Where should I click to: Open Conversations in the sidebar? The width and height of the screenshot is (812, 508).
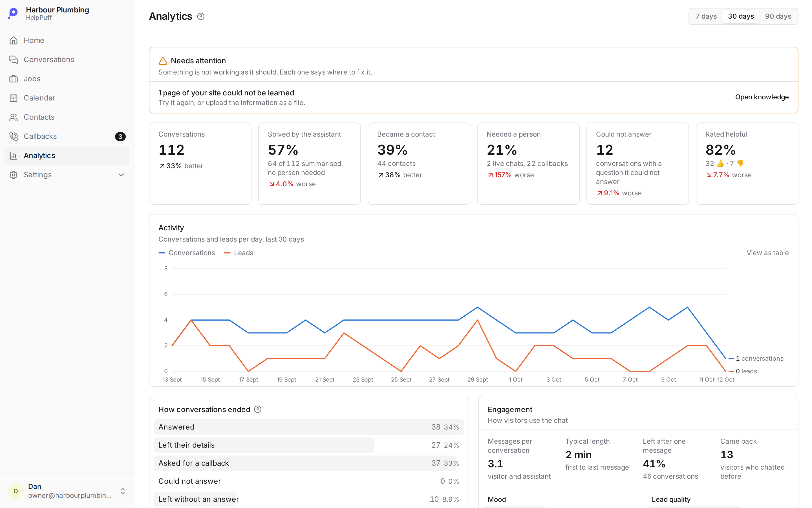tap(67, 60)
